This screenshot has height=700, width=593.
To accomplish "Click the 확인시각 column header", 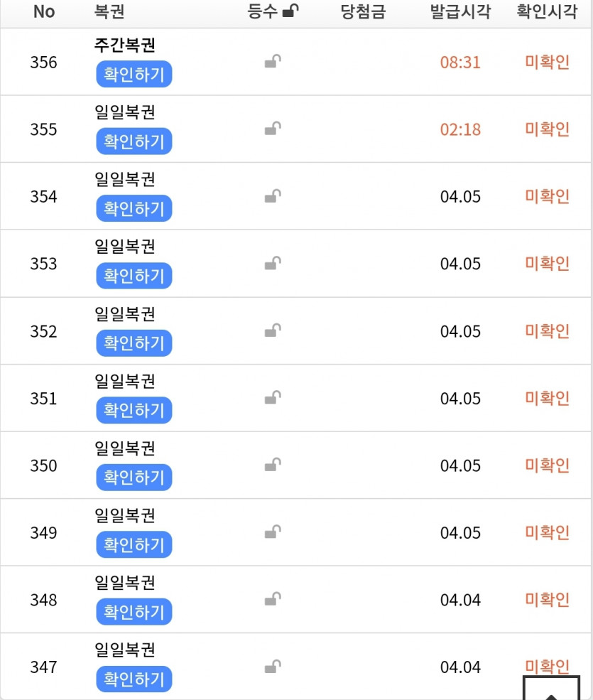I will coord(547,12).
